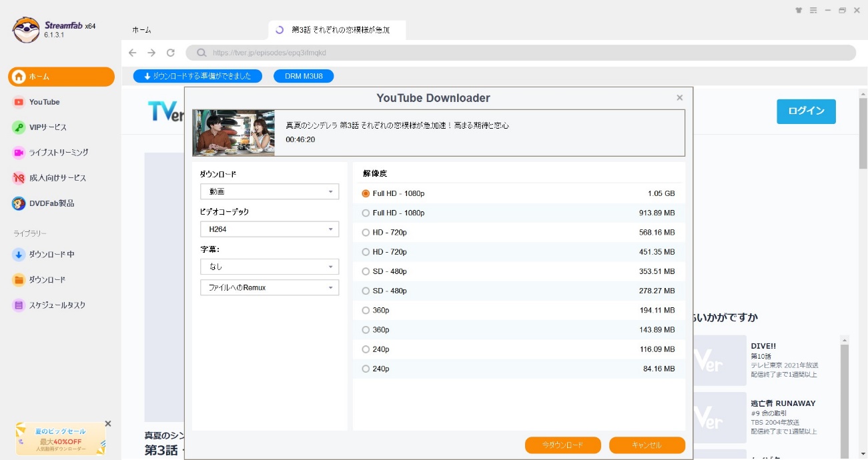This screenshot has width=868, height=460.
Task: Close the summer sale banner ad
Action: pyautogui.click(x=108, y=423)
